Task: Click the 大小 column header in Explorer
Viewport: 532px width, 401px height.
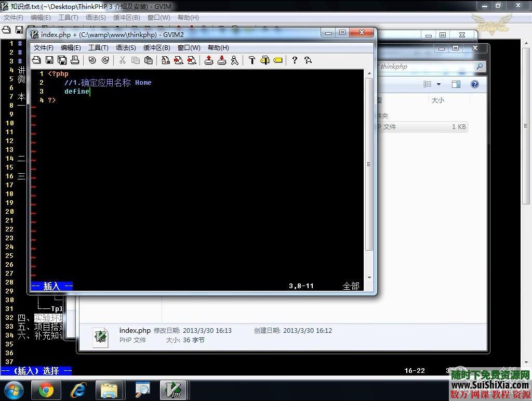Action: pyautogui.click(x=437, y=100)
